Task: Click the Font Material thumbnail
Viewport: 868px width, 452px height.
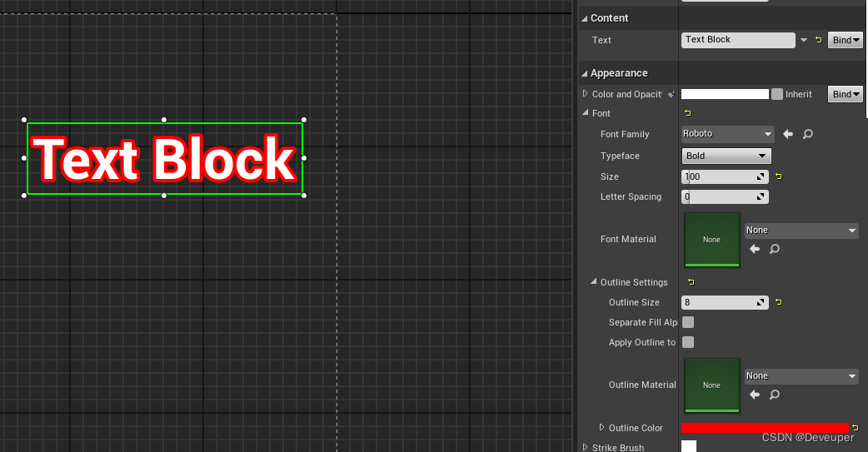Action: [x=712, y=240]
